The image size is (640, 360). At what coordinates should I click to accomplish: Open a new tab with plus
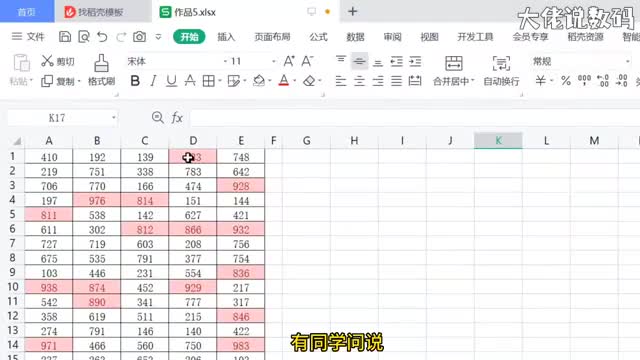(x=353, y=11)
